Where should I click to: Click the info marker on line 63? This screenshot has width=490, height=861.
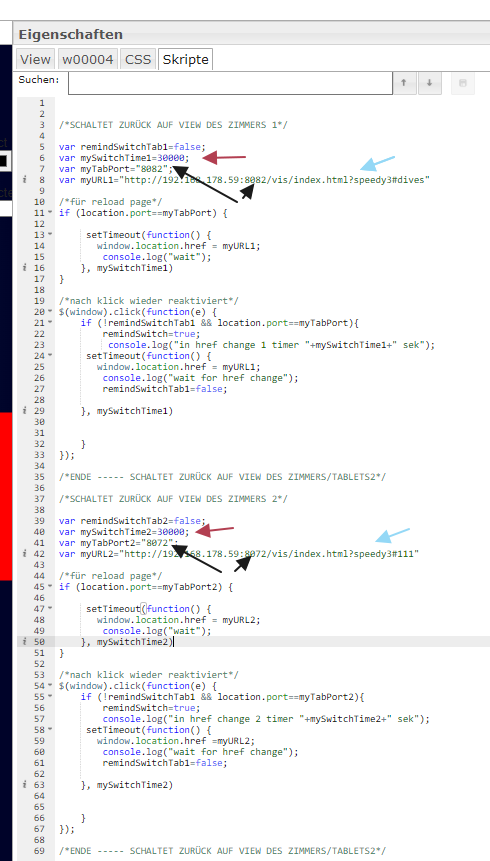25,785
